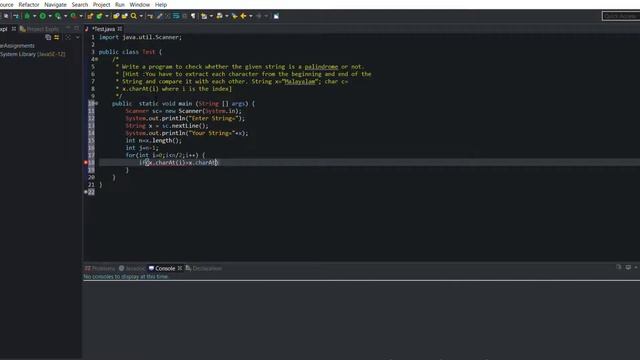Open the Window menu
This screenshot has height=360, width=640.
click(x=140, y=4)
